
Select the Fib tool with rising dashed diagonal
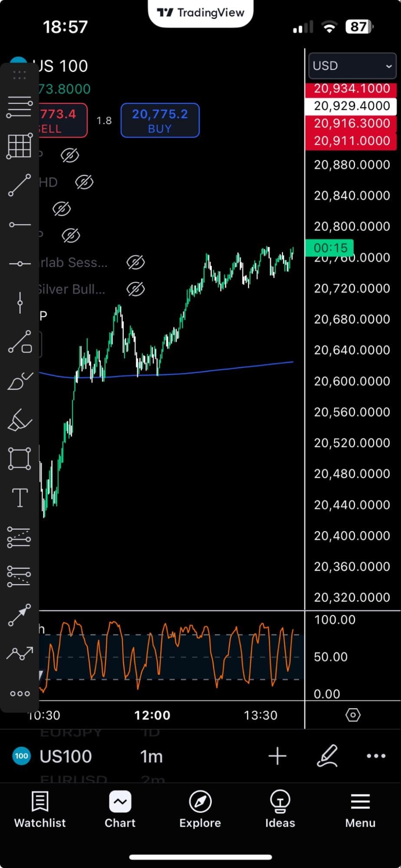pyautogui.click(x=20, y=537)
